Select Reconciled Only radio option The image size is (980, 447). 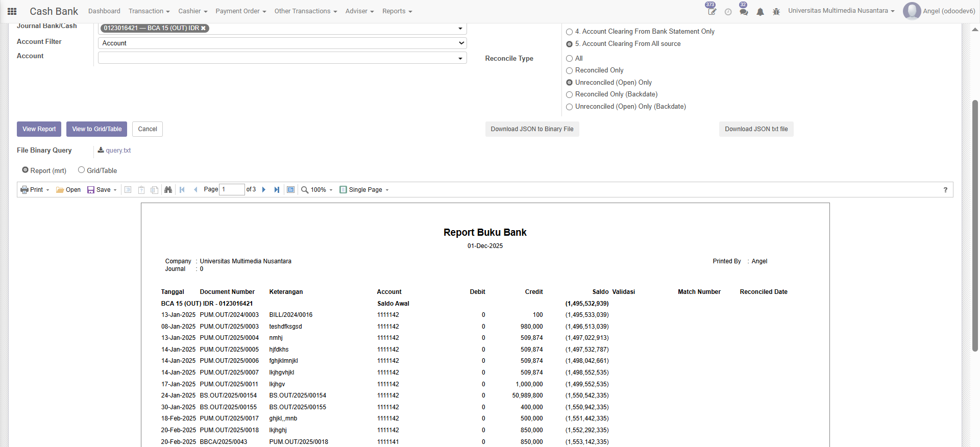(570, 70)
